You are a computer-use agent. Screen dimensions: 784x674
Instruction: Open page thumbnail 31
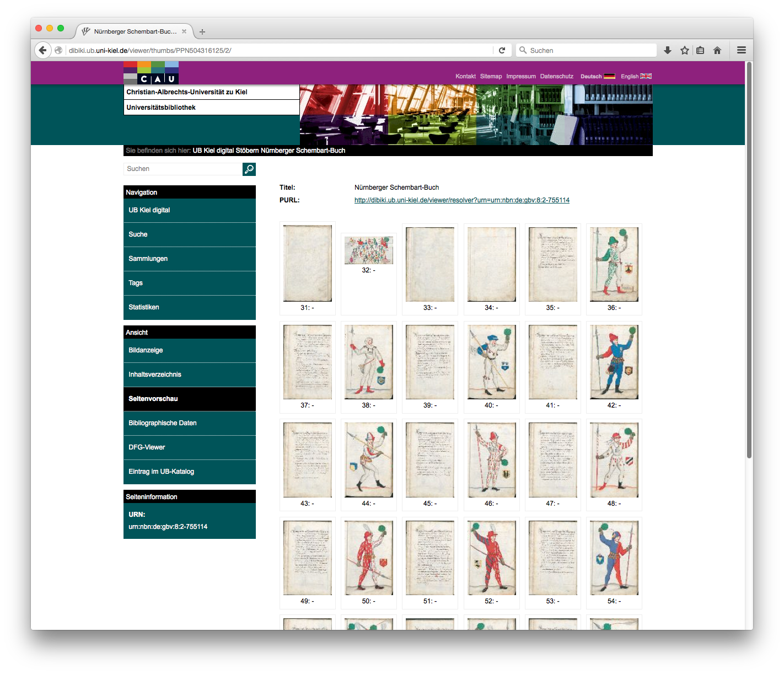point(308,264)
